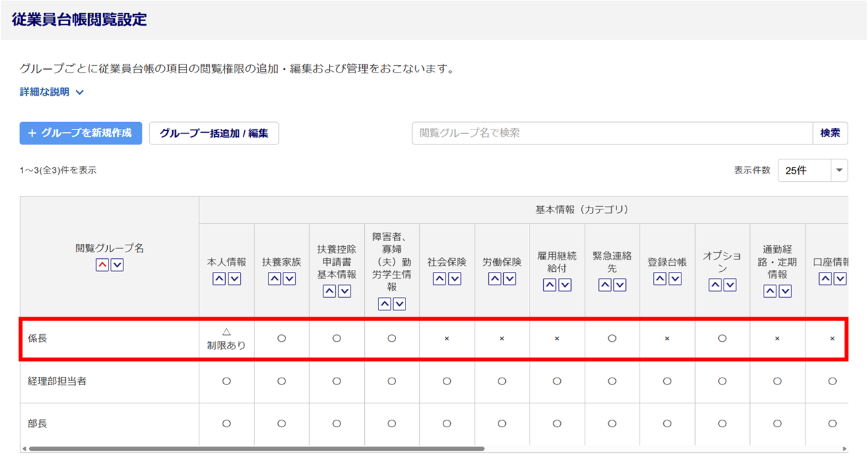Sort 閲覧グループ名 column descending
Image resolution: width=868 pixels, height=459 pixels.
tap(117, 265)
